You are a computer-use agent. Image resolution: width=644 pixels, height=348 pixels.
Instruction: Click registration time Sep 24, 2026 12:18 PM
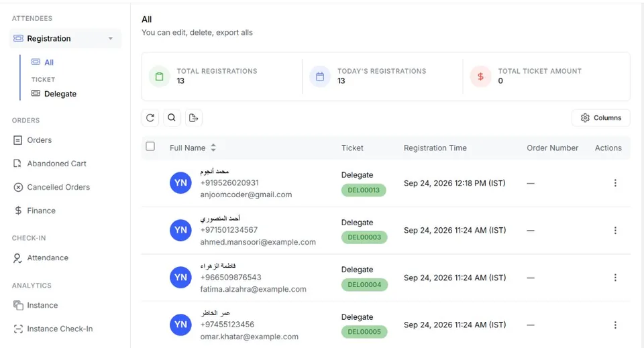click(x=455, y=183)
